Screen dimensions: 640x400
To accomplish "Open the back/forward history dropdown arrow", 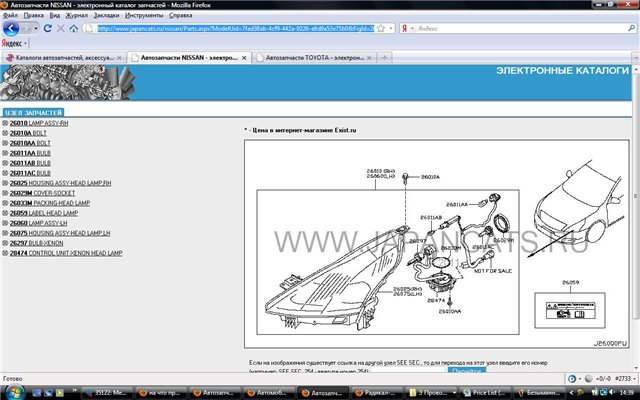I will [36, 29].
